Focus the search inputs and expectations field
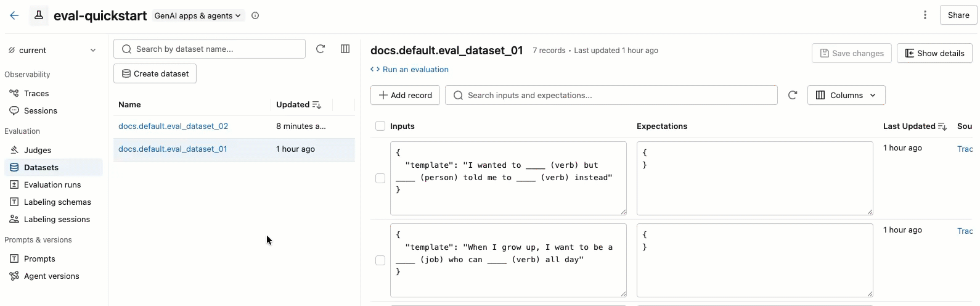 coord(616,95)
